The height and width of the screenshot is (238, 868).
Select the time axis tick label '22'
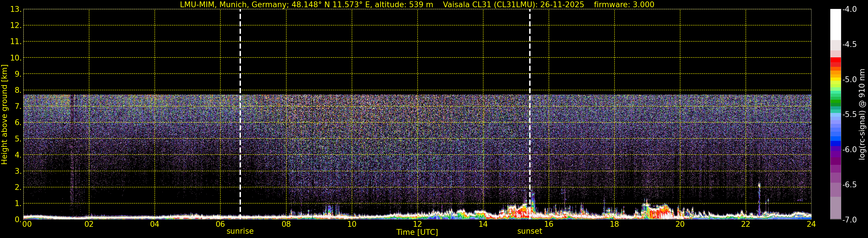(x=746, y=224)
